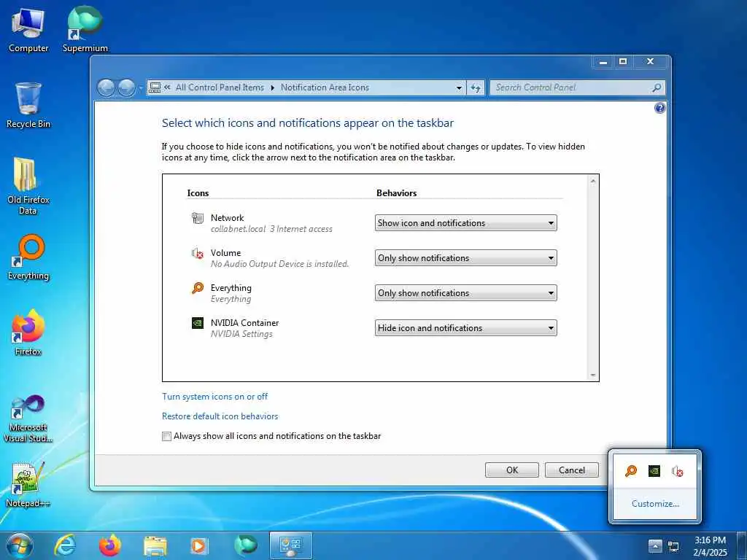Click the Forward navigation arrow button

tap(127, 88)
